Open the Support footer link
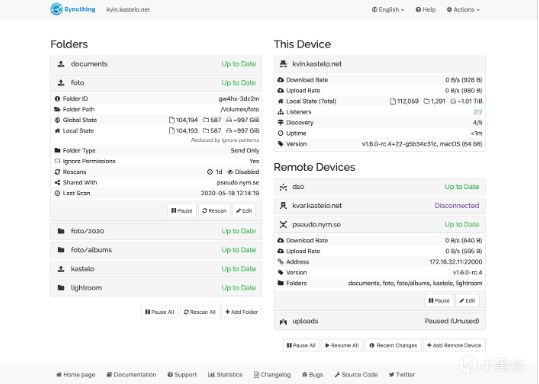This screenshot has width=539, height=384. 182,374
